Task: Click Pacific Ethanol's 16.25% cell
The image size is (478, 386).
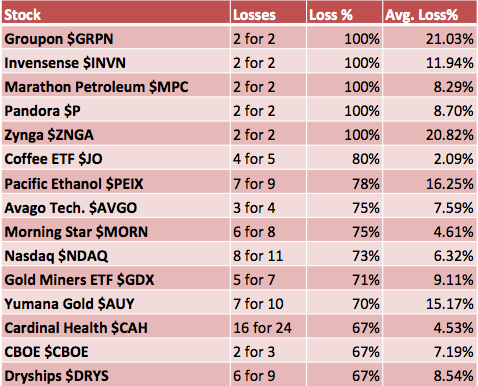Action: click(430, 183)
